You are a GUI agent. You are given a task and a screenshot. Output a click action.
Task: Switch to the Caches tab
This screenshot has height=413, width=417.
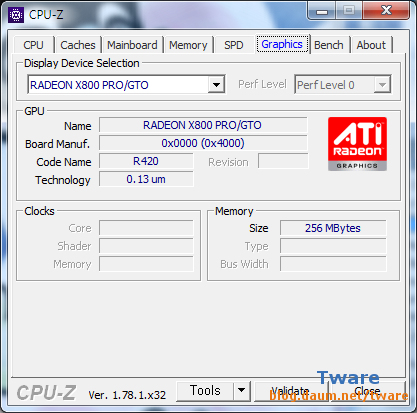click(x=78, y=45)
